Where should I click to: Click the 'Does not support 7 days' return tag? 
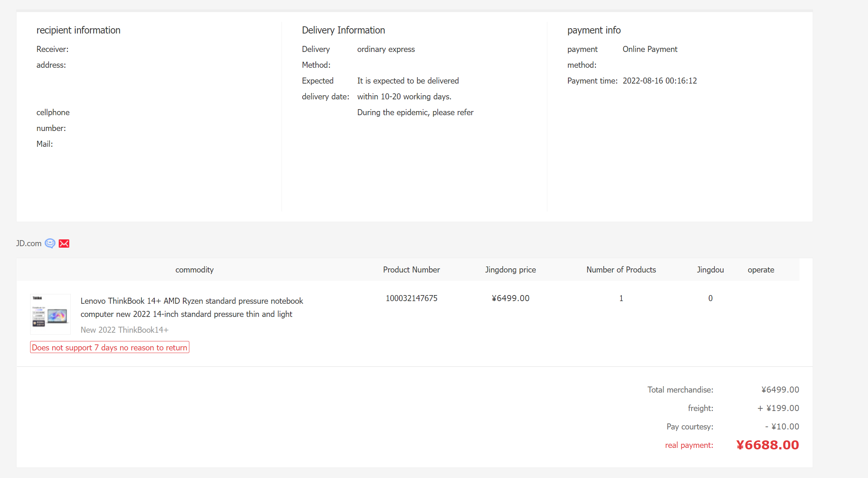pyautogui.click(x=110, y=347)
